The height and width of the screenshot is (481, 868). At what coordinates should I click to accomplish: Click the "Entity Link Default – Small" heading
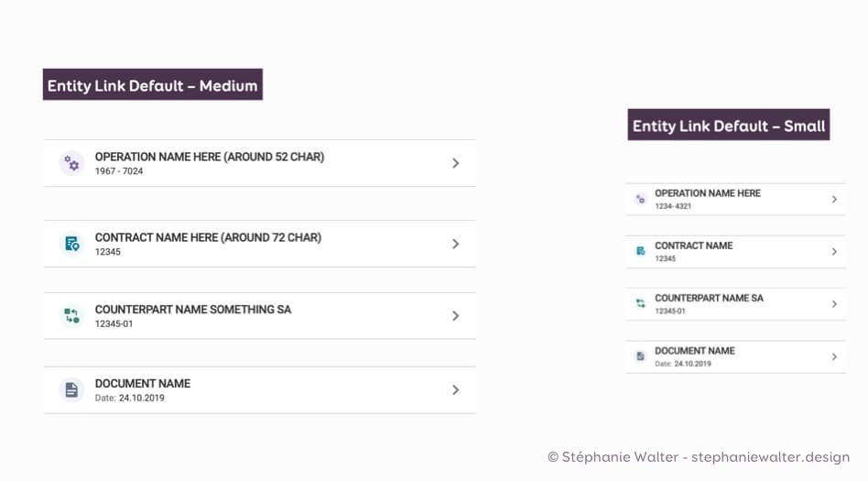[x=729, y=126]
